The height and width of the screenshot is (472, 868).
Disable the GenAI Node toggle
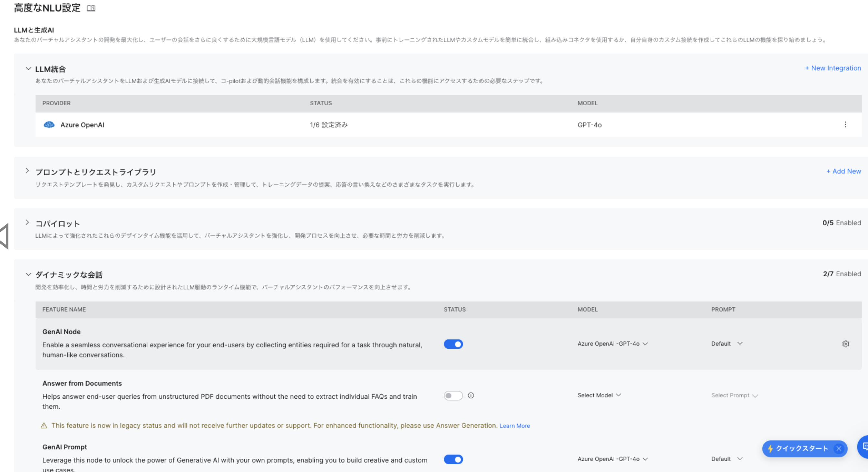453,344
